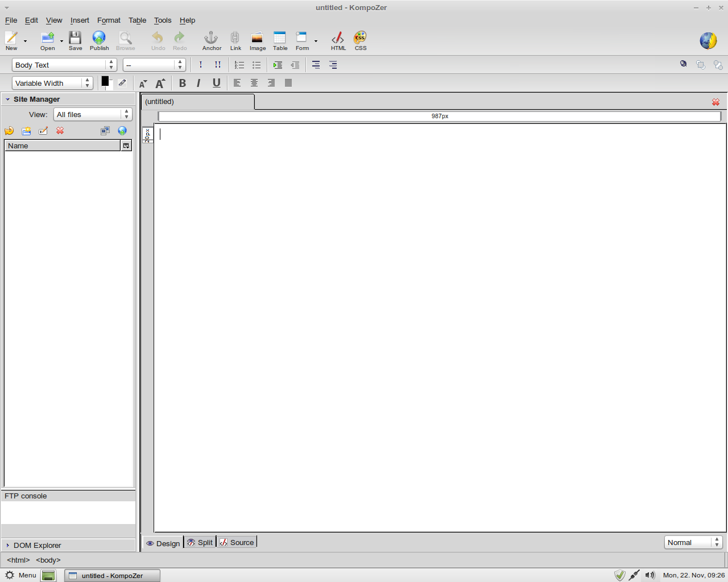The image size is (728, 582).
Task: Open the Normal dropdown in the bottom bar
Action: (694, 542)
